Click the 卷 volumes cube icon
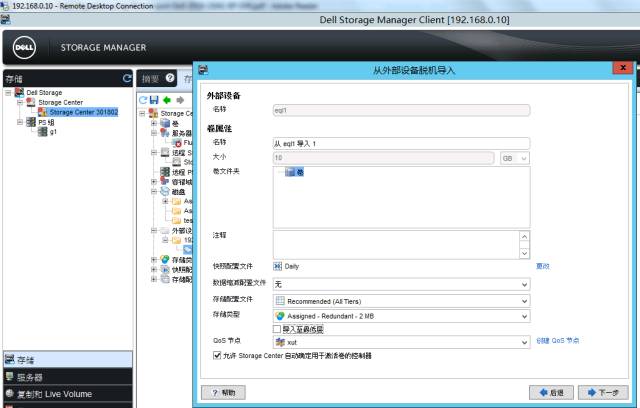This screenshot has height=408, width=640. 165,123
